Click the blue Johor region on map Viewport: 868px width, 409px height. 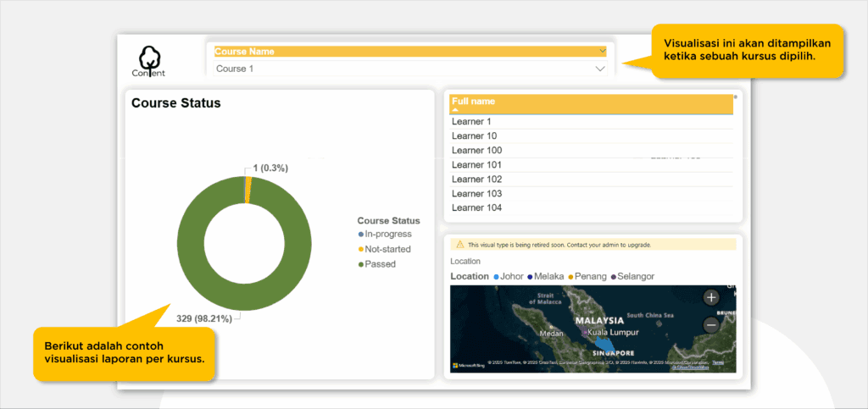(604, 343)
